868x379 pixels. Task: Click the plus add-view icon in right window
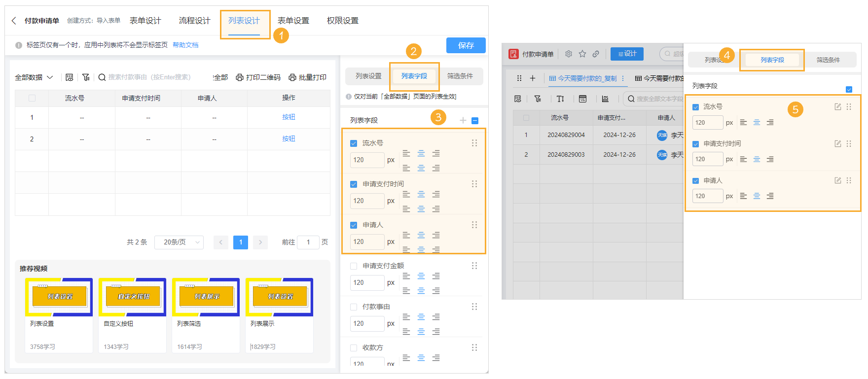pos(533,78)
